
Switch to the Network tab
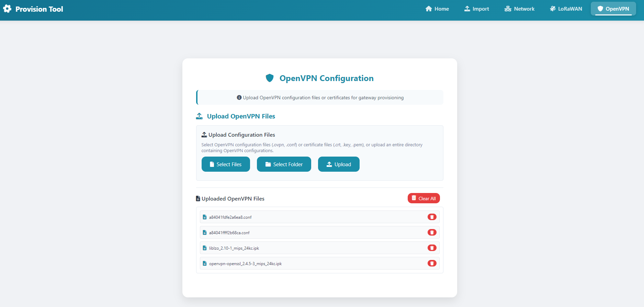pos(519,9)
